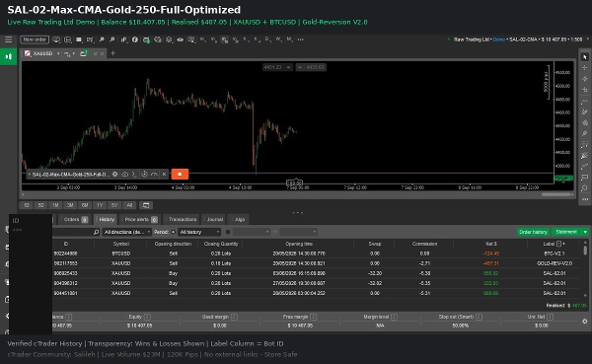Click the New order button
Screen dimensions: 592x364
pos(35,39)
